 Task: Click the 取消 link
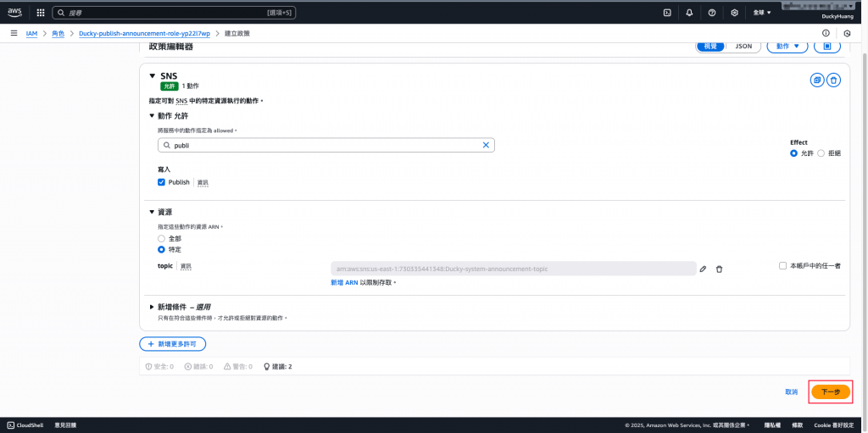pos(791,392)
